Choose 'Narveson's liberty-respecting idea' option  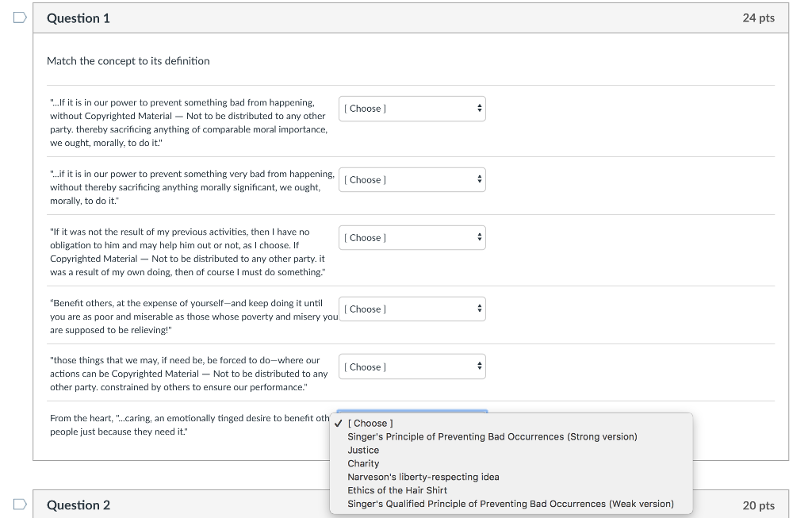(511, 477)
